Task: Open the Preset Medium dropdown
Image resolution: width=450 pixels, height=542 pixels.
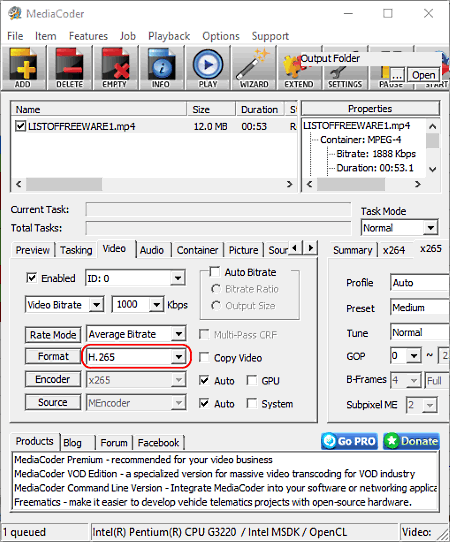Action: (x=420, y=308)
